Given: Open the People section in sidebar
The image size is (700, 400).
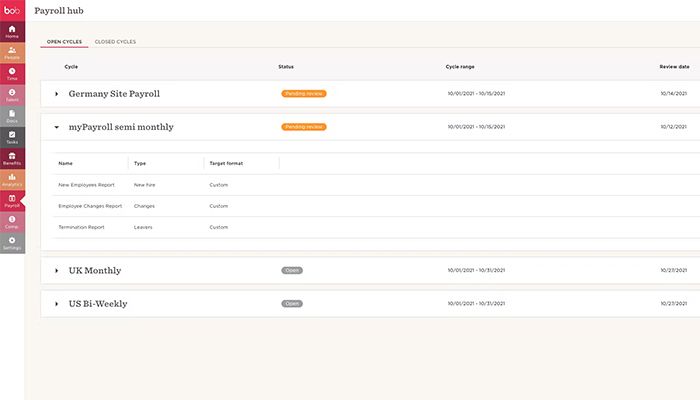Looking at the screenshot, I should point(12,53).
